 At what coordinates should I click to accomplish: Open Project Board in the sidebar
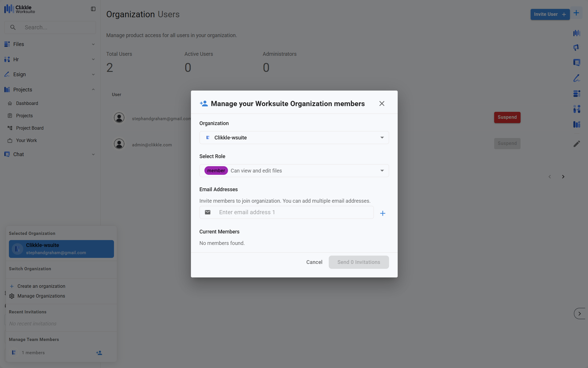point(30,128)
